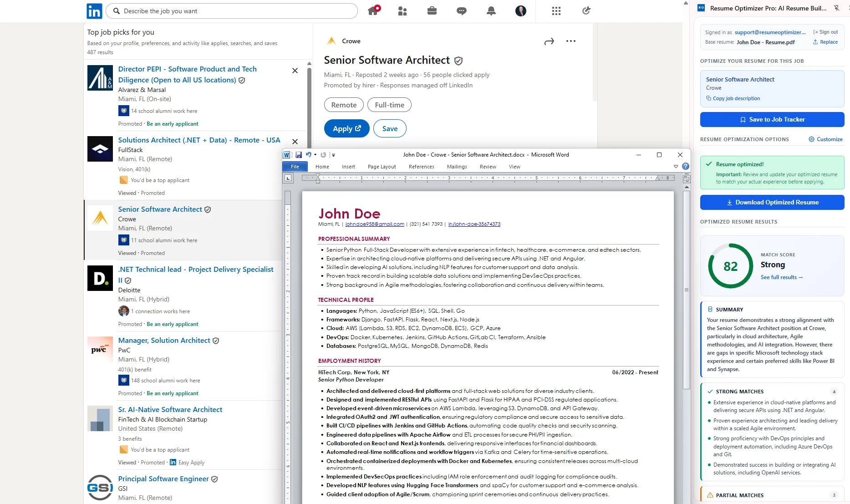Open the Notifications bell icon

pos(491,11)
